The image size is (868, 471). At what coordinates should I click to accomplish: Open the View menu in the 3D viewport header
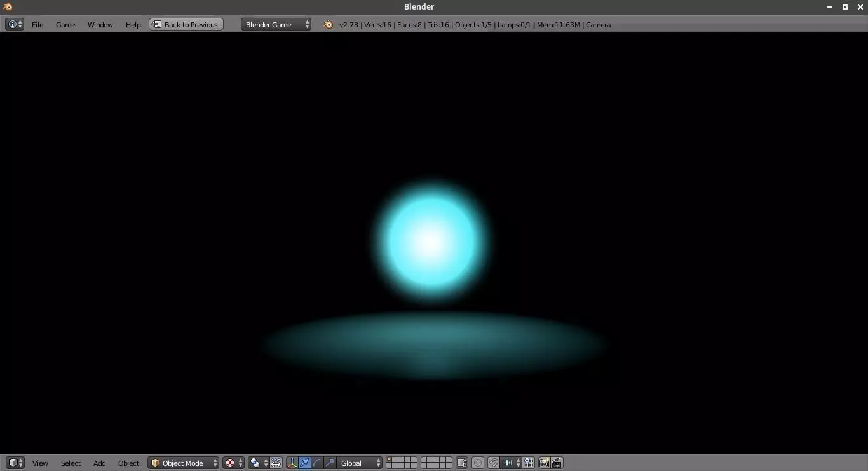click(x=40, y=463)
